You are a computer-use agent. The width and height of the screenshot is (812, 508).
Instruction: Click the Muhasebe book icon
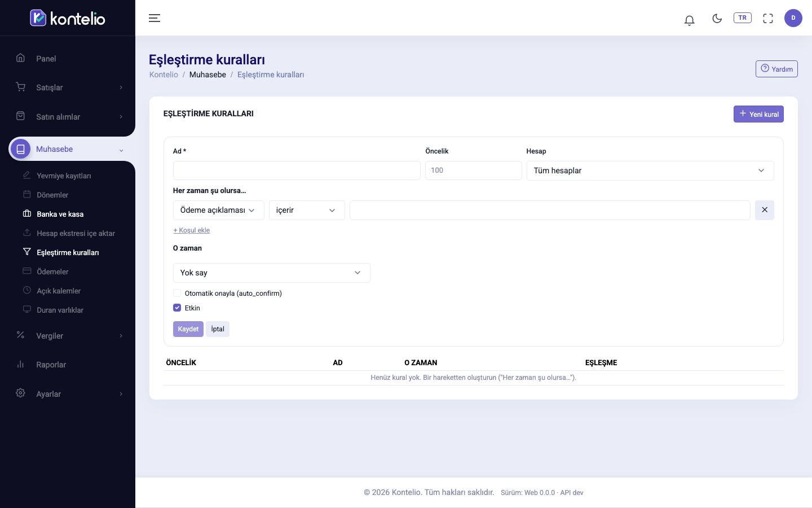pyautogui.click(x=21, y=149)
